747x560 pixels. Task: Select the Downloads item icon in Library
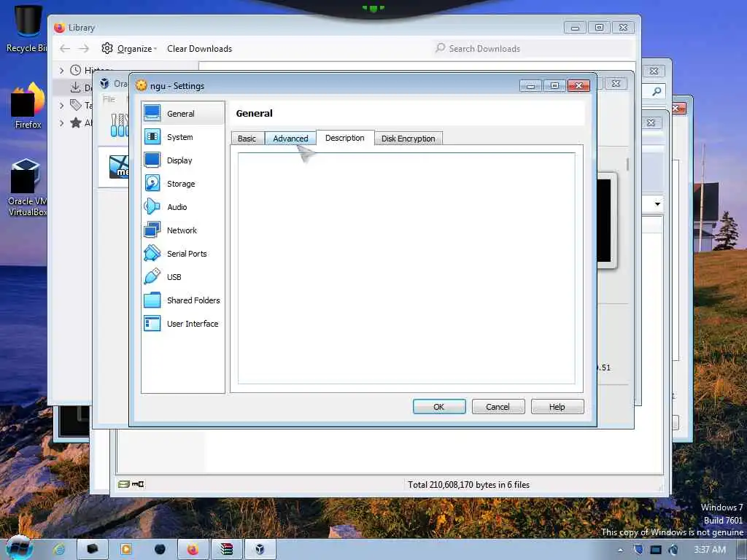[x=75, y=87]
